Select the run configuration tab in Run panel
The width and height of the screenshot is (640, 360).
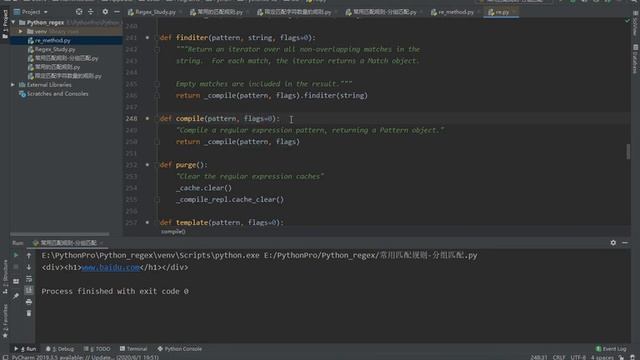tap(68, 243)
